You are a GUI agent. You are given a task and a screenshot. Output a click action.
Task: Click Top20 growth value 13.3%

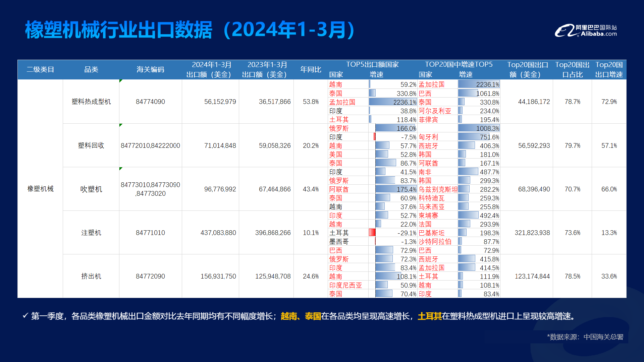tap(609, 233)
